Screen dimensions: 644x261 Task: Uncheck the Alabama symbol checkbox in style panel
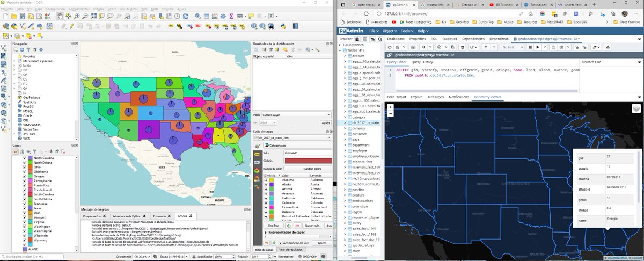click(x=266, y=180)
